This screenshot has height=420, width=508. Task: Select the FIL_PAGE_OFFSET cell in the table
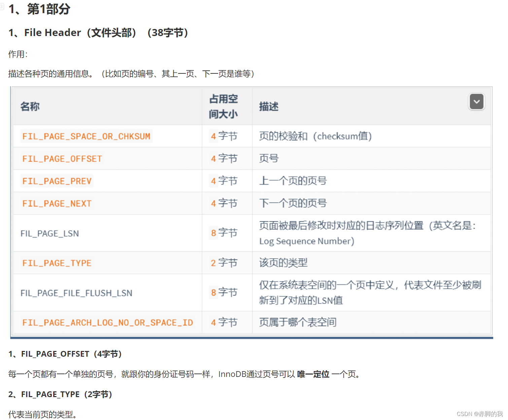point(108,159)
